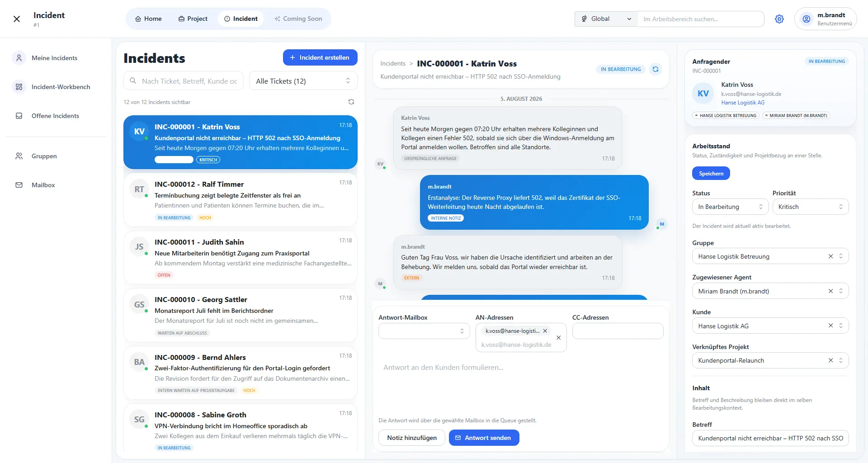The height and width of the screenshot is (463, 868).
Task: Click the MIRIAM BRANDT (M.BRANDT) tag
Action: point(796,116)
